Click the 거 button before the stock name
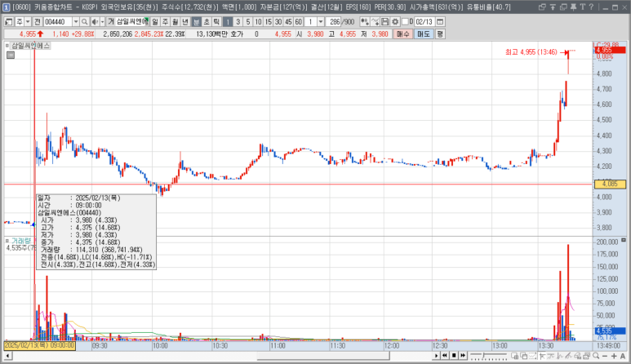Image resolution: width=631 pixels, height=364 pixels. [x=111, y=22]
